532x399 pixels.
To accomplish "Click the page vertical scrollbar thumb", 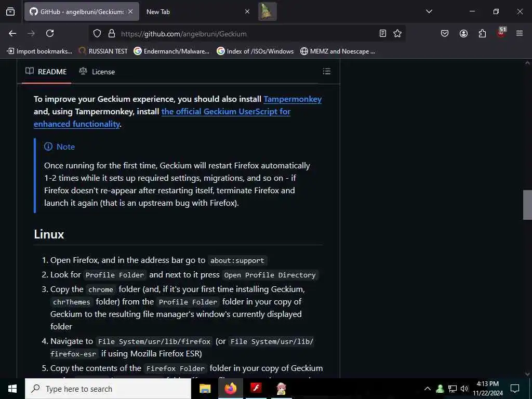I will pyautogui.click(x=527, y=205).
